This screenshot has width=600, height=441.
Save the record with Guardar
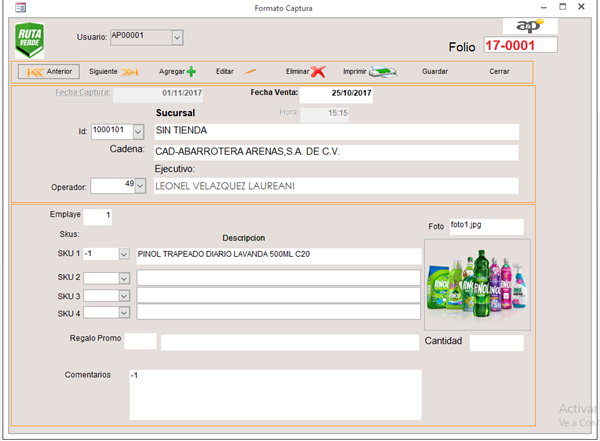(x=435, y=72)
